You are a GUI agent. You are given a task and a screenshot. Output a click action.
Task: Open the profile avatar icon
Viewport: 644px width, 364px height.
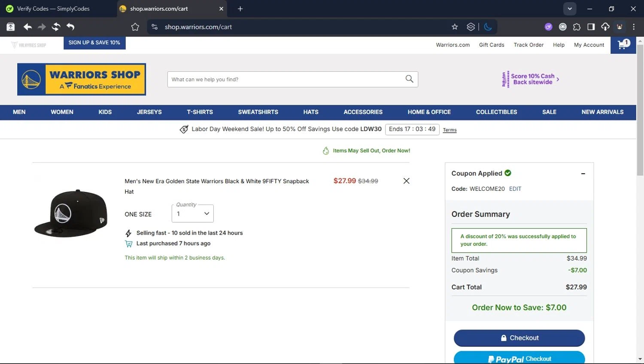[x=620, y=27]
